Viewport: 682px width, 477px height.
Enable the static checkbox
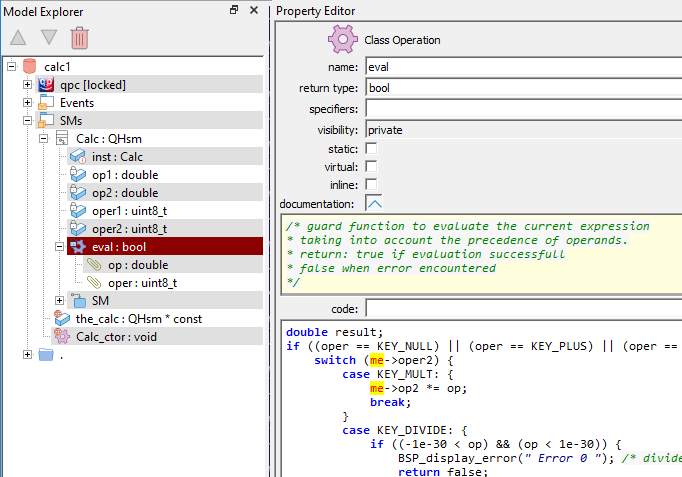point(371,148)
